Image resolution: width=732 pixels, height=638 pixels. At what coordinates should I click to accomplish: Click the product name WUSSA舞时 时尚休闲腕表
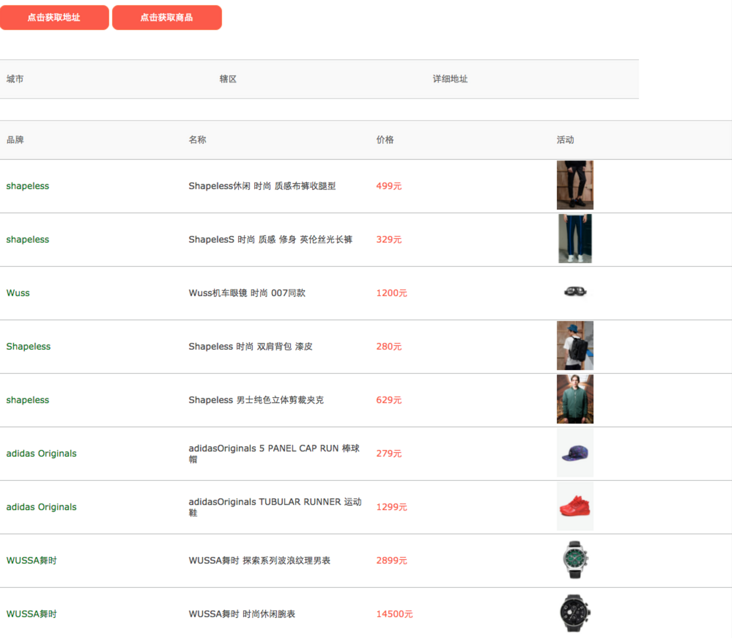(x=242, y=614)
